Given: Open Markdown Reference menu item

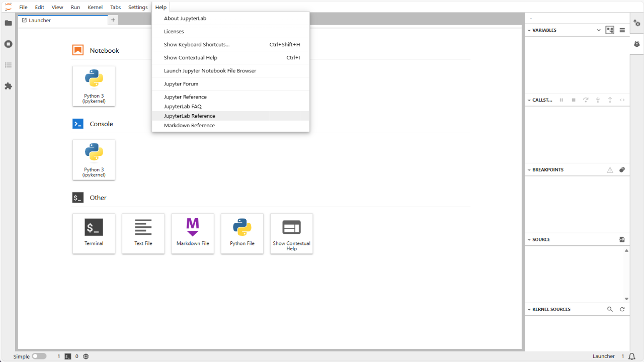Looking at the screenshot, I should pos(230,126).
